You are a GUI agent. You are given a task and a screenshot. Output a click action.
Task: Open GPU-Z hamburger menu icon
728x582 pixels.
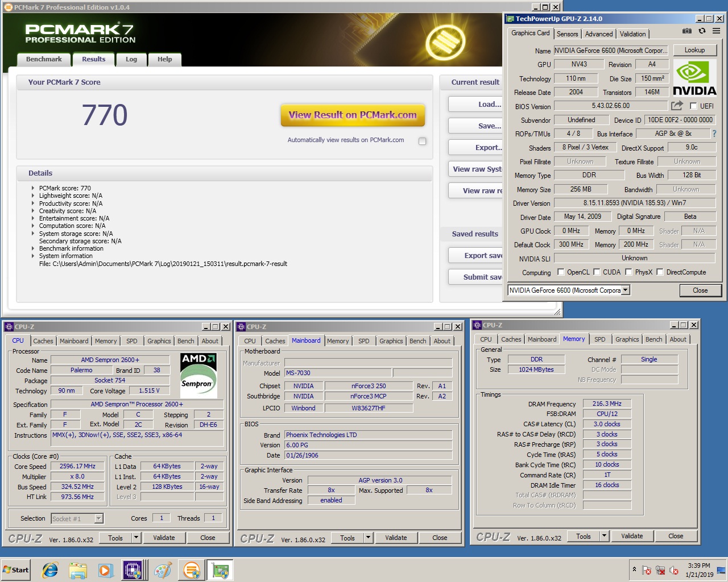[x=716, y=31]
